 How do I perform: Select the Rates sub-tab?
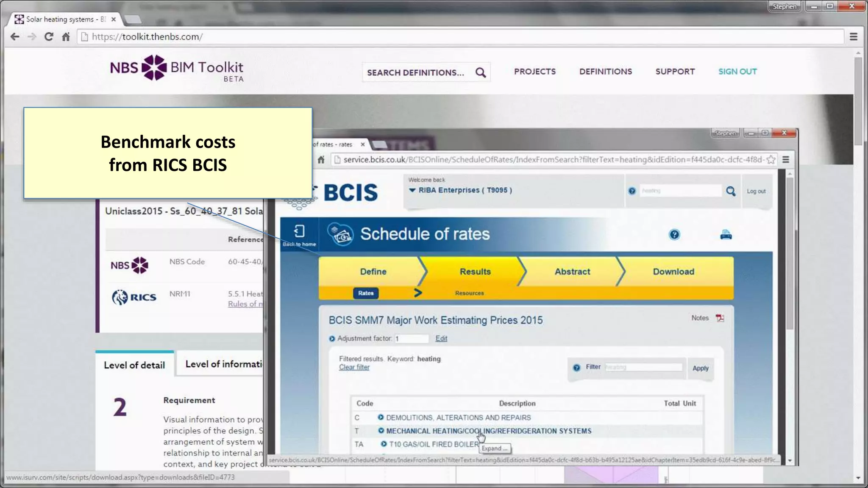coord(366,293)
